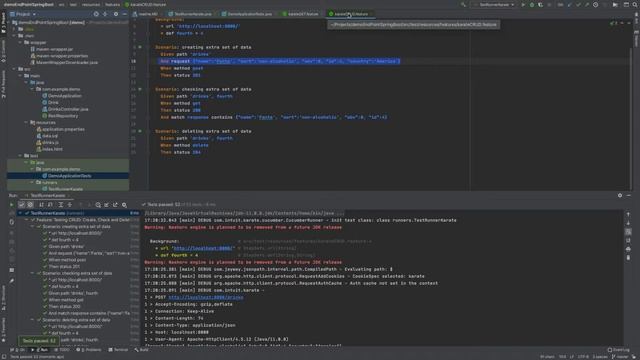Open Problems tool window button
The height and width of the screenshot is (360, 640).
click(x=89, y=350)
